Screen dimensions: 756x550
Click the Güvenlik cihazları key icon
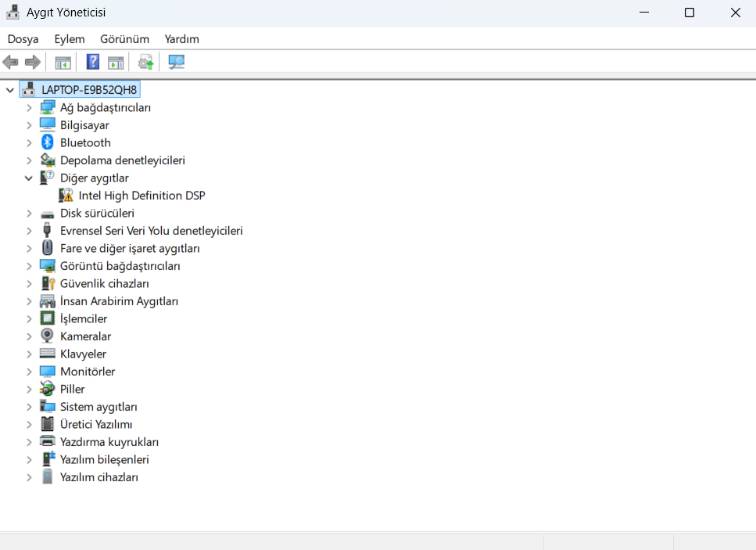click(48, 283)
